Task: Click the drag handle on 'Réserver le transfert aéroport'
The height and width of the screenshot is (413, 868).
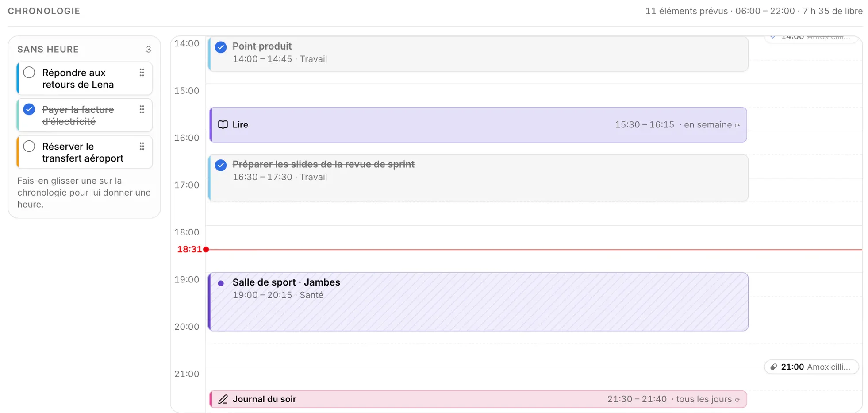Action: 142,146
